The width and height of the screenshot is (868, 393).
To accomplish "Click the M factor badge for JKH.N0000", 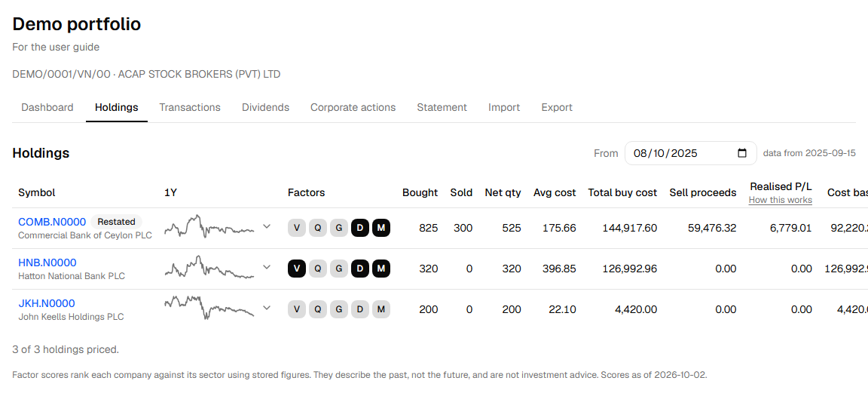I will pyautogui.click(x=381, y=309).
